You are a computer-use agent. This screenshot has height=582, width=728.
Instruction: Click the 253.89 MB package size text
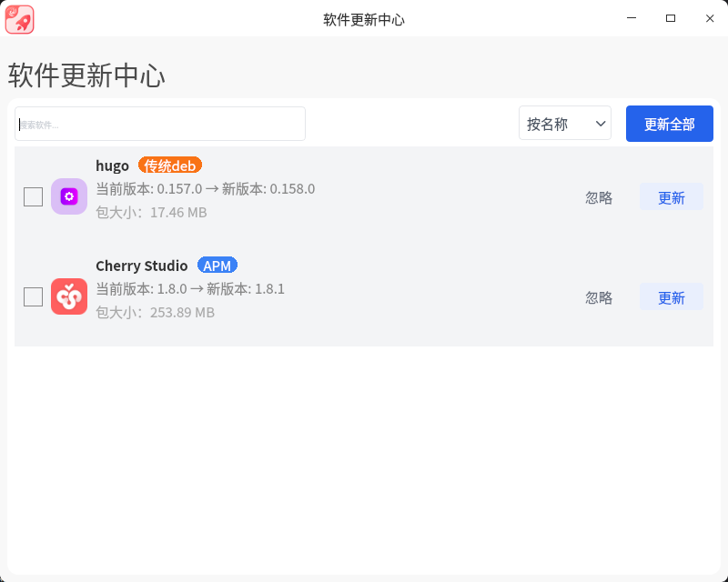pos(155,312)
